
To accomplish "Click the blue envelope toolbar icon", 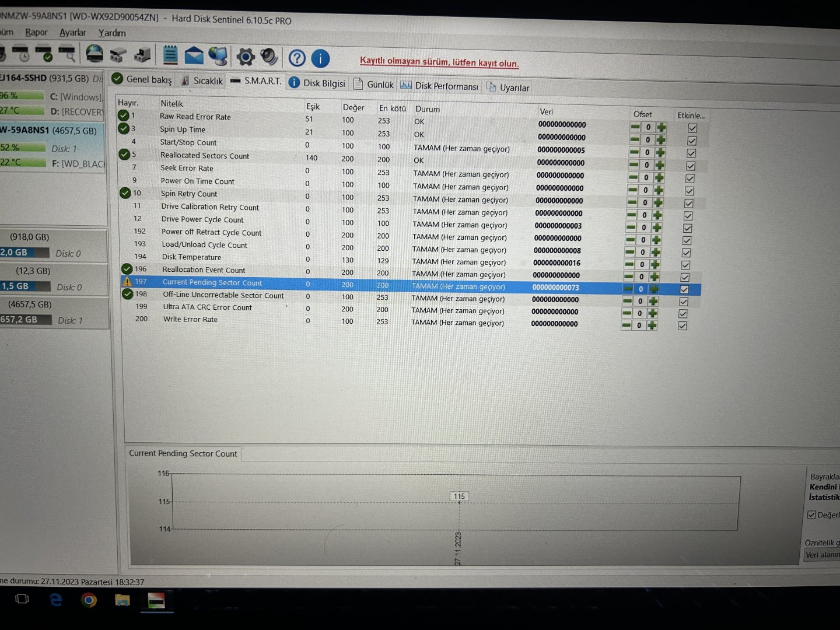I will pyautogui.click(x=194, y=55).
